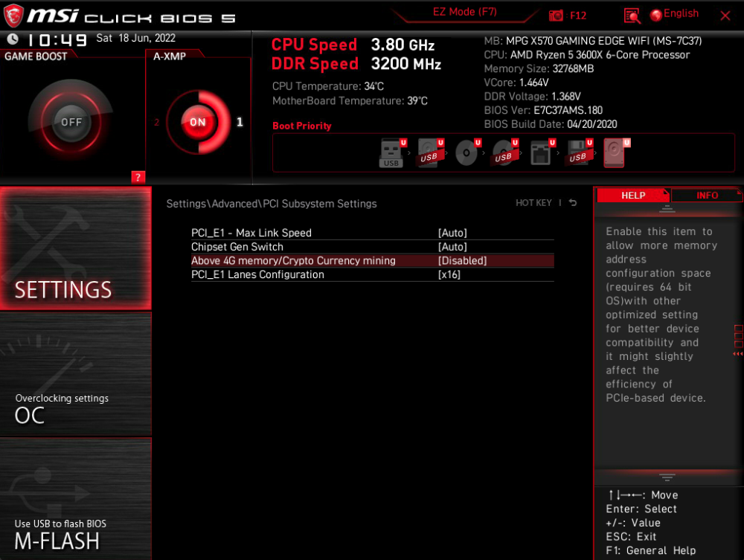Click the CPU Speed 3.80 GHz readout
Image resolution: width=744 pixels, height=560 pixels.
353,45
